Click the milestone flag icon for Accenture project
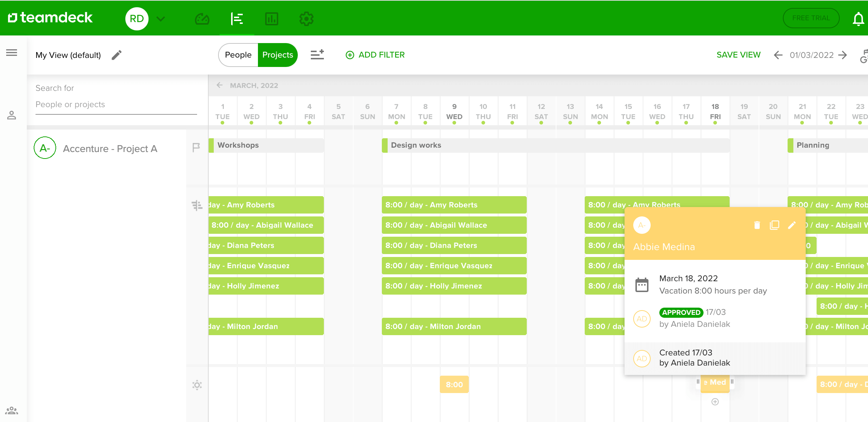The image size is (868, 422). pos(196,147)
